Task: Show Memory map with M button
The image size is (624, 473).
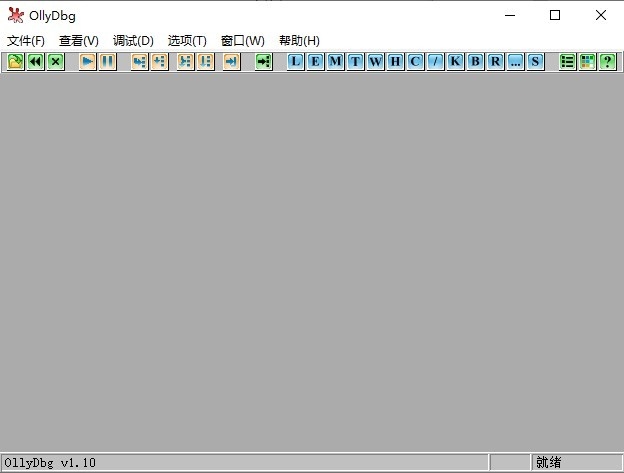Action: (335, 62)
